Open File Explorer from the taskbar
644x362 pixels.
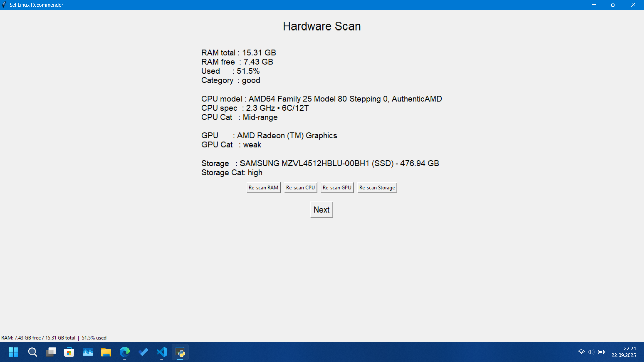tap(106, 352)
